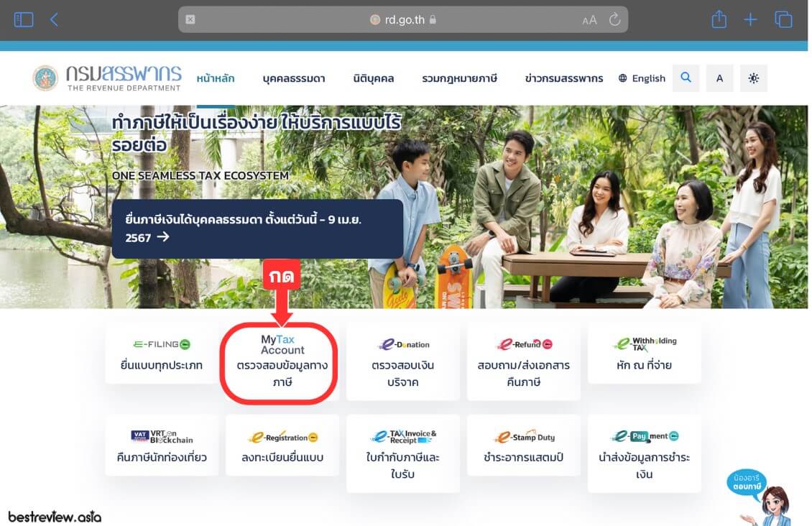Image resolution: width=812 pixels, height=526 pixels.
Task: Open My Tax Account ตรวจสอบข้อมูลทางภาษี
Action: pyautogui.click(x=282, y=362)
